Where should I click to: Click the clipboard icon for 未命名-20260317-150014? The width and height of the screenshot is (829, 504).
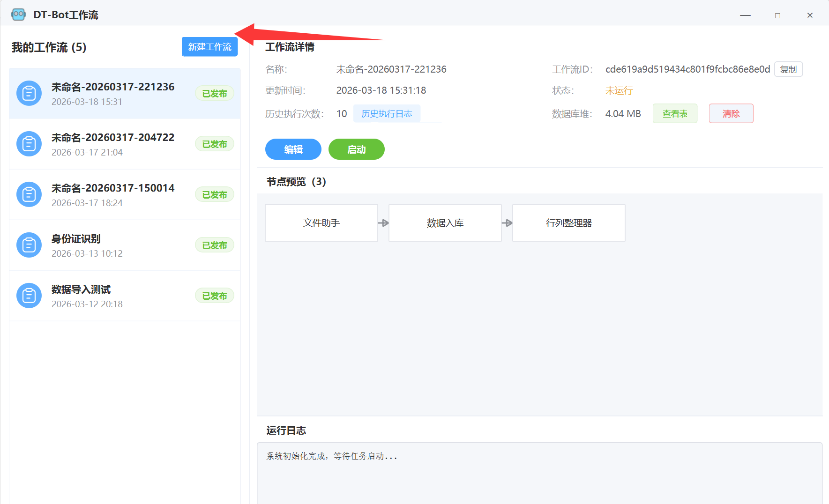pos(29,194)
